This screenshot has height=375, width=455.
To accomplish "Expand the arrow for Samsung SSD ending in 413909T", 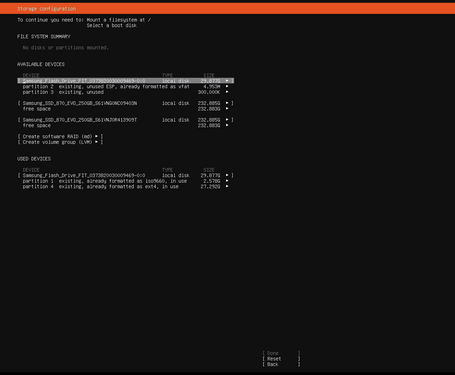I will point(227,120).
